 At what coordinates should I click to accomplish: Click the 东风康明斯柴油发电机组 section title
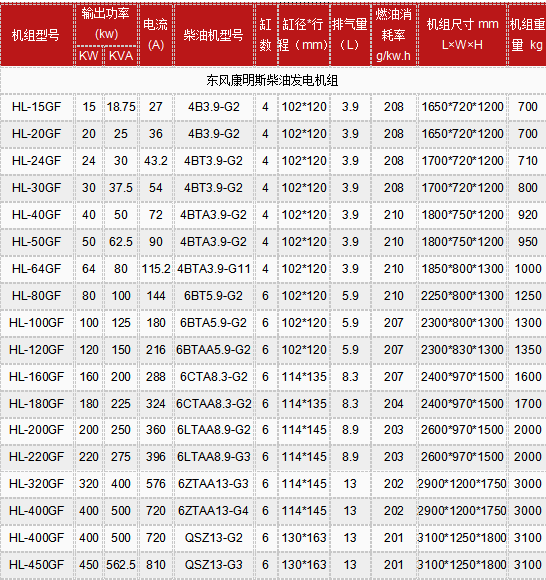(272, 80)
